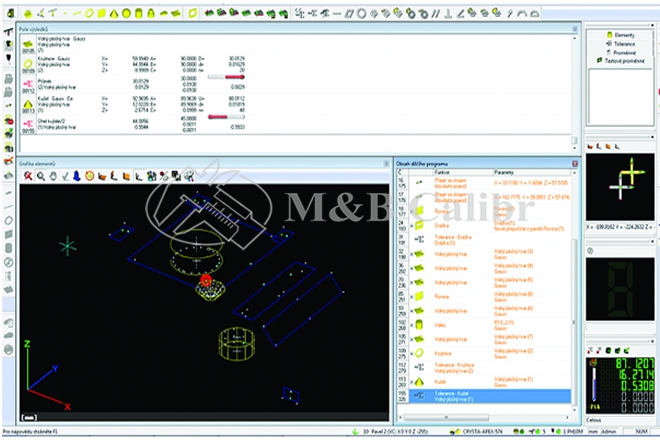Select the Válec row in program list
660x440 pixels.
[x=442, y=324]
